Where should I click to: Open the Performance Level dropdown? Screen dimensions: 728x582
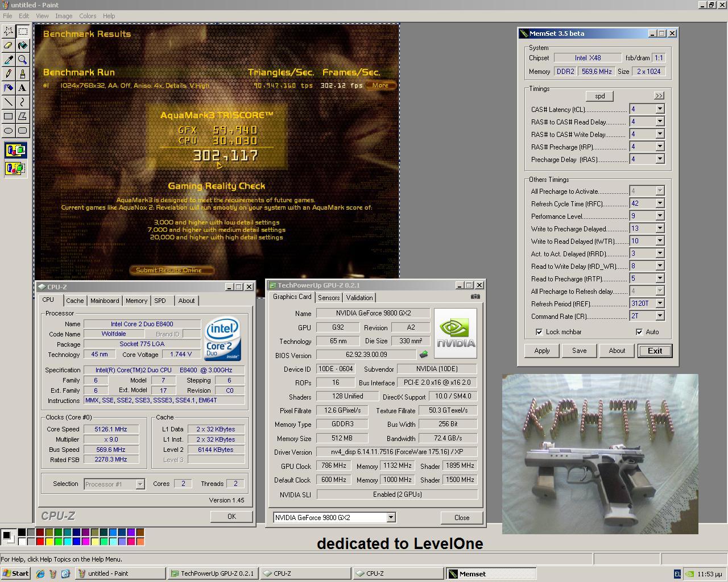[660, 216]
